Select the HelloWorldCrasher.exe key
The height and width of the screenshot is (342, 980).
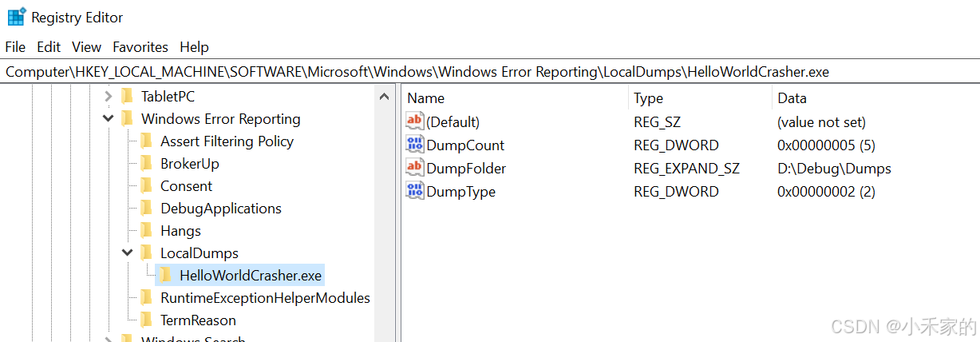(251, 276)
